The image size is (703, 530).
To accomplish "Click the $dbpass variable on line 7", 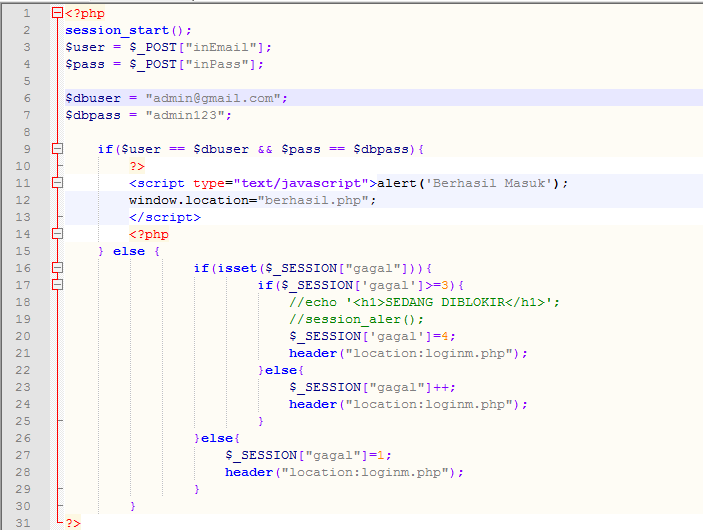I will pos(93,115).
